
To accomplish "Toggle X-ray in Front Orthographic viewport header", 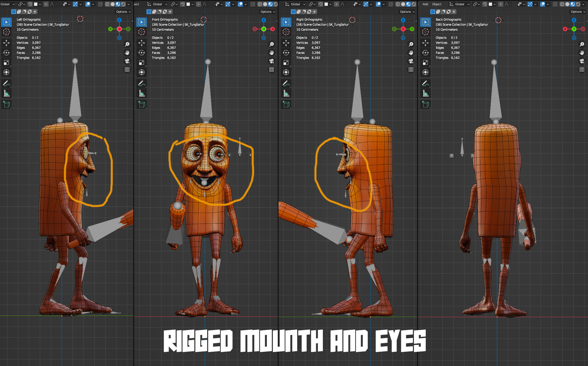I will coord(253,4).
